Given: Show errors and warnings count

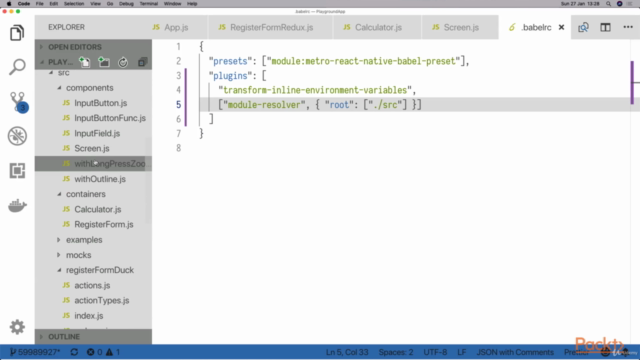Looking at the screenshot, I should 103,352.
